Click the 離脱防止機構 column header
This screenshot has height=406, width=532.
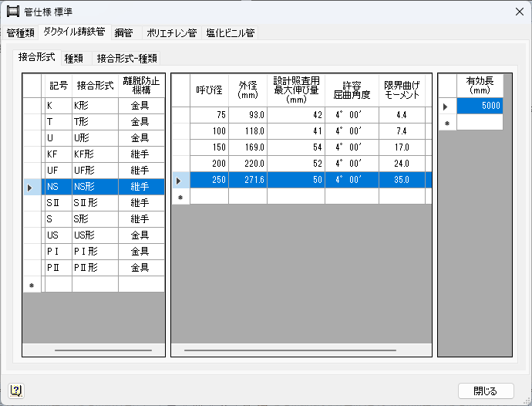[x=141, y=86]
